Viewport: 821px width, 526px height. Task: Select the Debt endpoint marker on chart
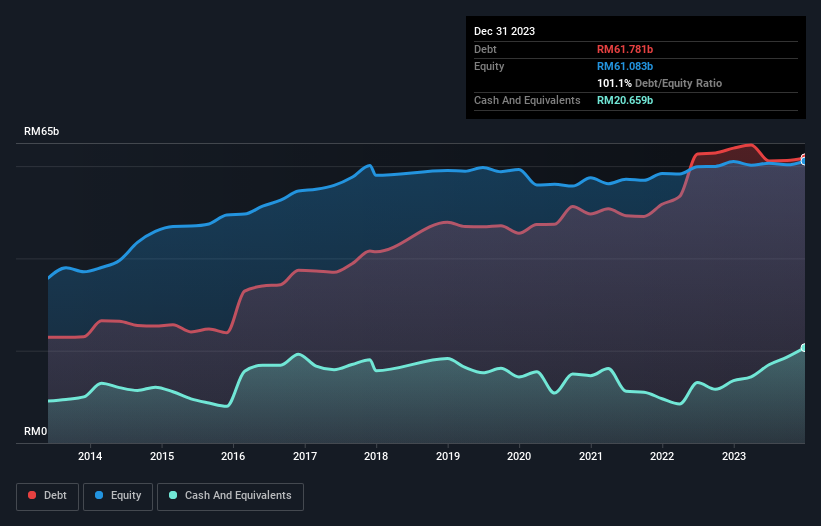point(804,158)
